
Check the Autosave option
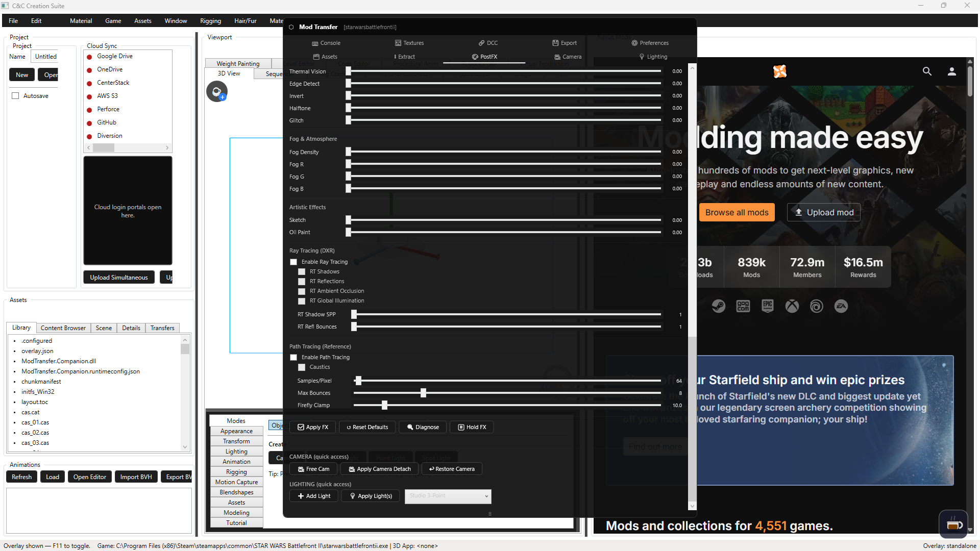(x=15, y=96)
